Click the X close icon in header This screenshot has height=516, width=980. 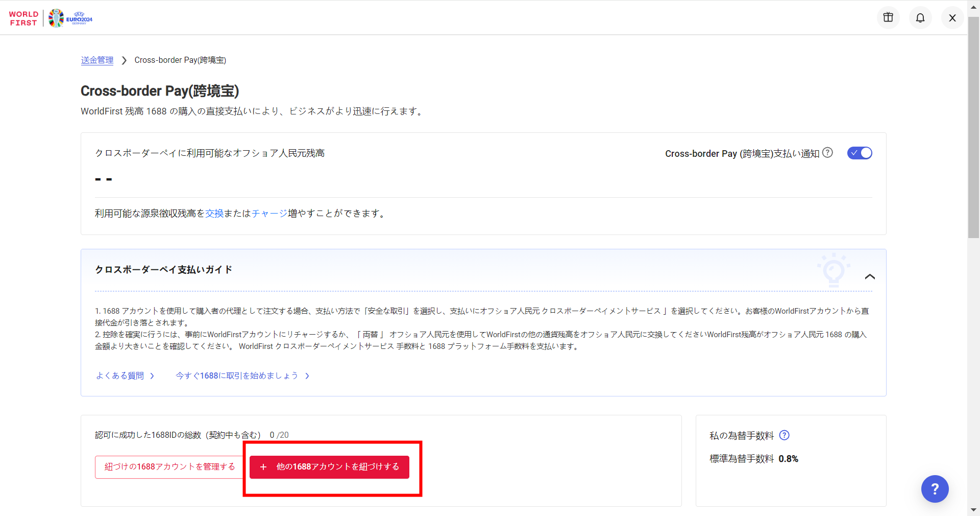point(952,18)
